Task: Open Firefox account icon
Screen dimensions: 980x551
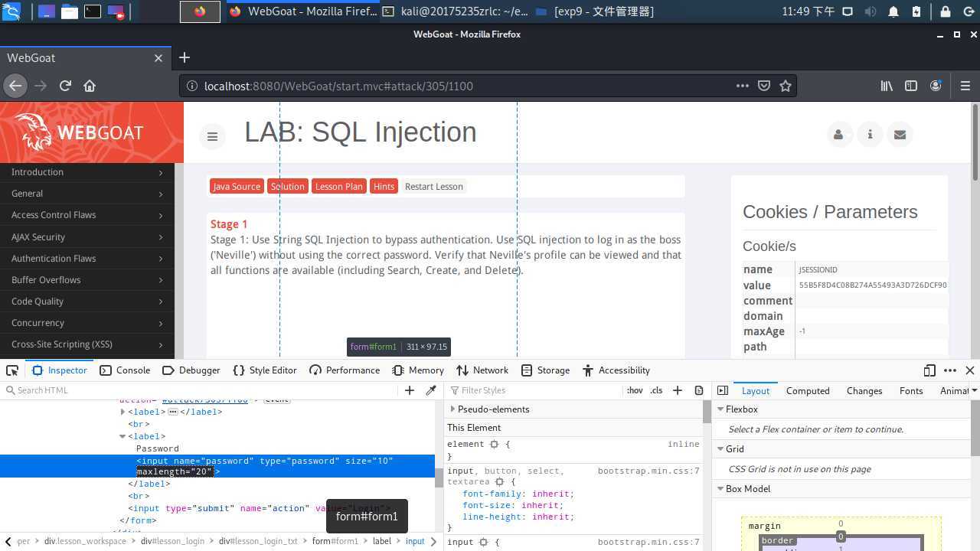Action: pyautogui.click(x=936, y=86)
